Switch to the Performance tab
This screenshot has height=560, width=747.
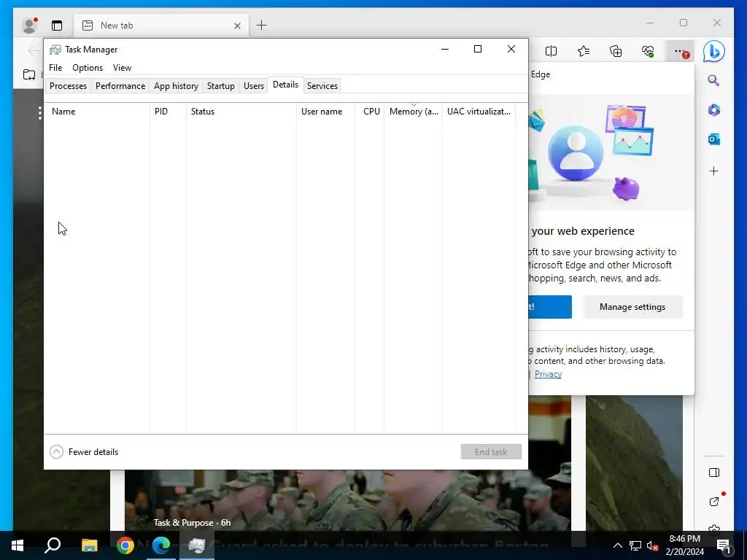tap(120, 86)
